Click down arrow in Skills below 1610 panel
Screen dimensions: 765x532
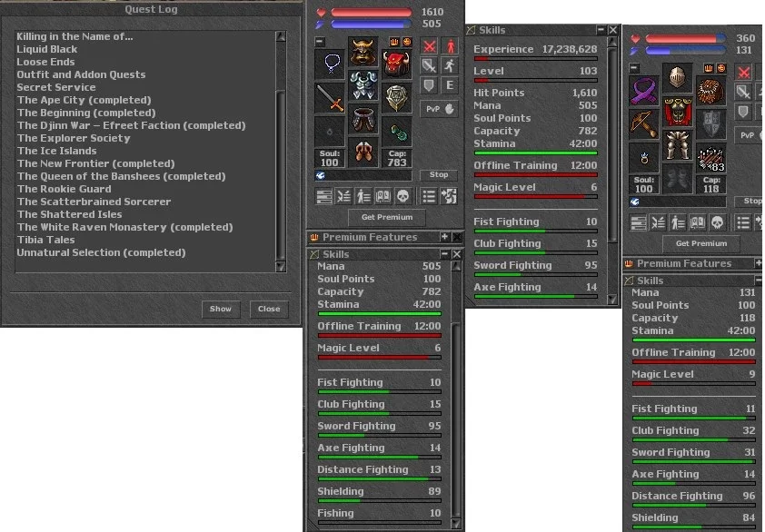[456, 524]
